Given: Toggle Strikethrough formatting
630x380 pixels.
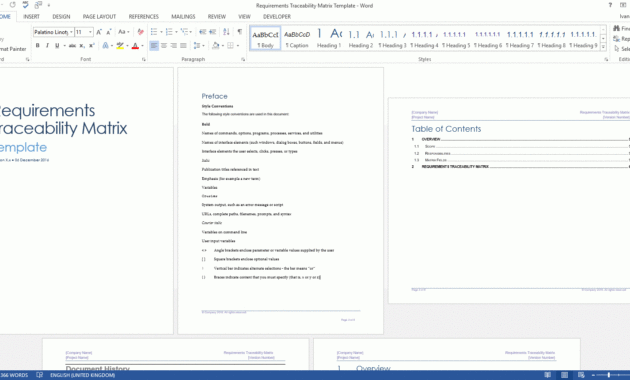Looking at the screenshot, I should 72,45.
